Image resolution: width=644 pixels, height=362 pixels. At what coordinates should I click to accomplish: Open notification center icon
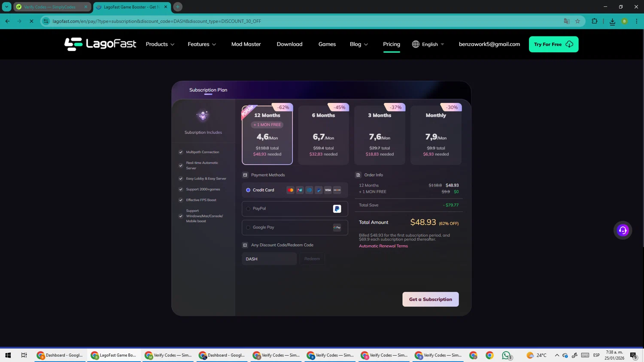click(x=633, y=355)
